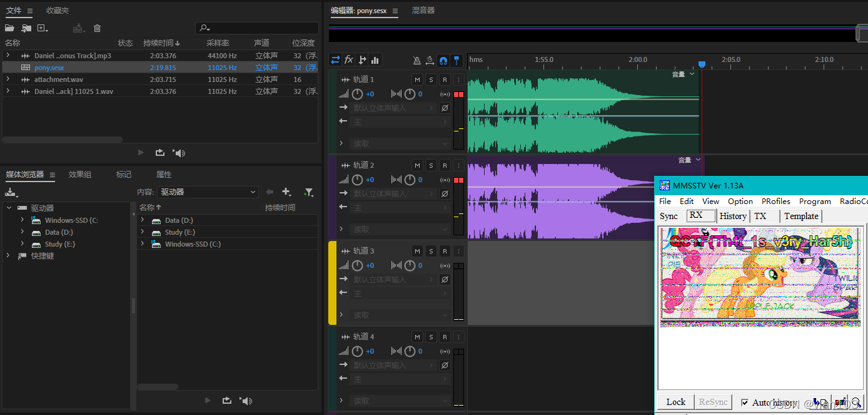Click volume knob on Track 1
Screen dimensions: 868x415
point(357,94)
